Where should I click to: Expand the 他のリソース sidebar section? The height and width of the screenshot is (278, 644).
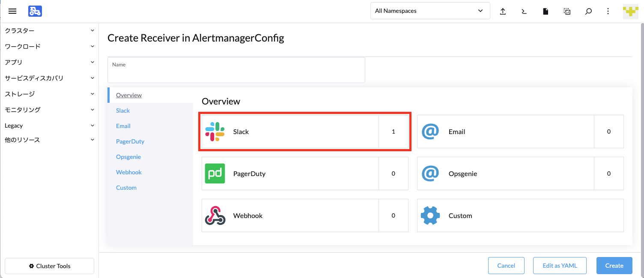tap(49, 140)
